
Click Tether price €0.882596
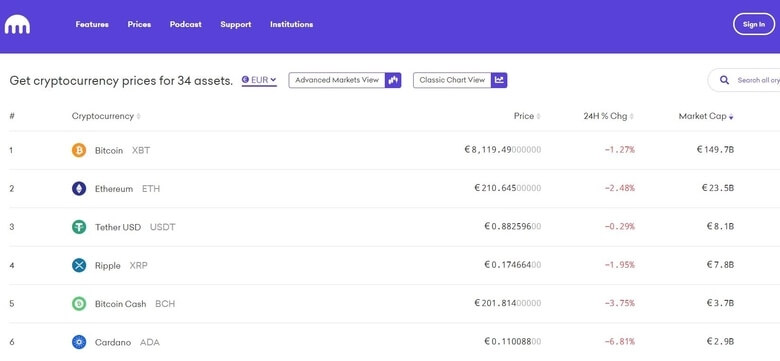click(x=512, y=227)
